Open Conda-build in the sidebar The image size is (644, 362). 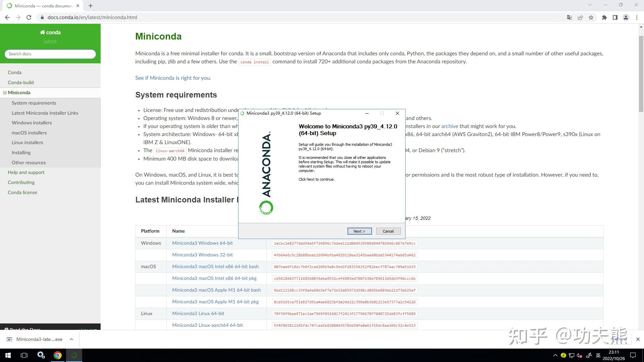click(20, 82)
